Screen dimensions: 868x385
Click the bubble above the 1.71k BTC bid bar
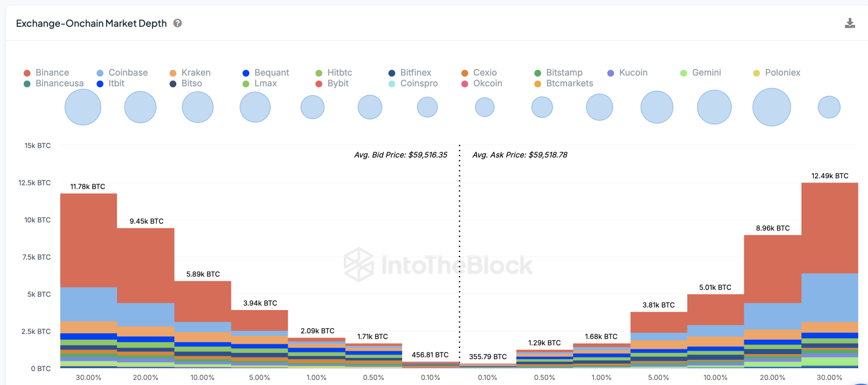(370, 107)
